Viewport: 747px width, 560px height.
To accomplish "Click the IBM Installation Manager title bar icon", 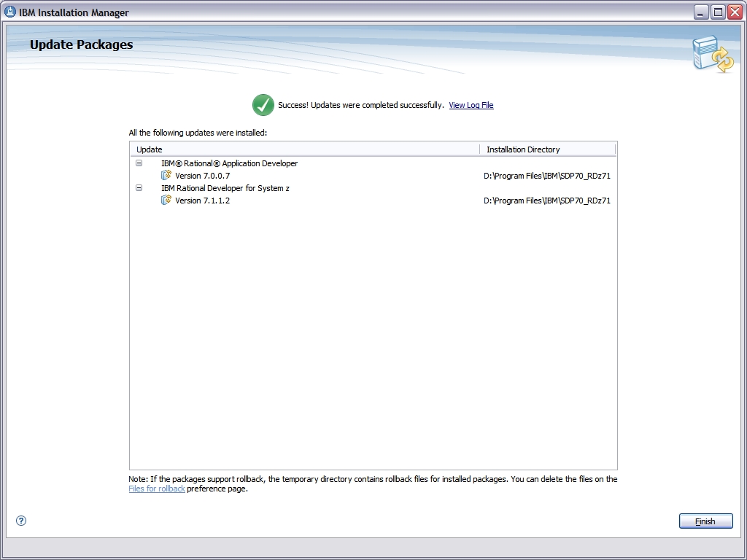I will click(x=10, y=12).
